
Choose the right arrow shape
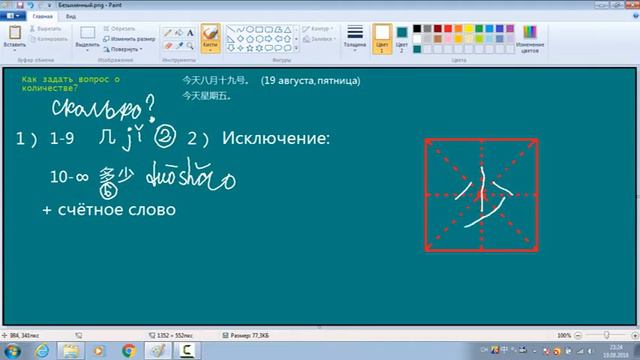[x=268, y=39]
